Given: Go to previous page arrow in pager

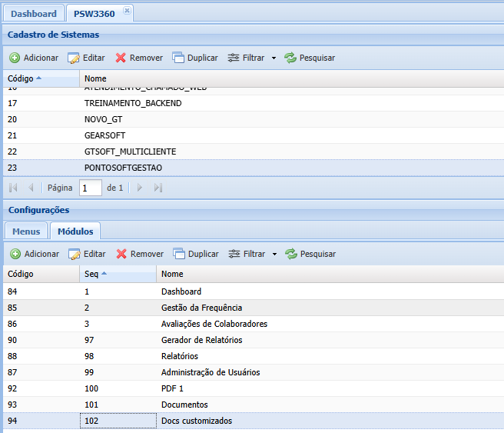Looking at the screenshot, I should tap(31, 188).
